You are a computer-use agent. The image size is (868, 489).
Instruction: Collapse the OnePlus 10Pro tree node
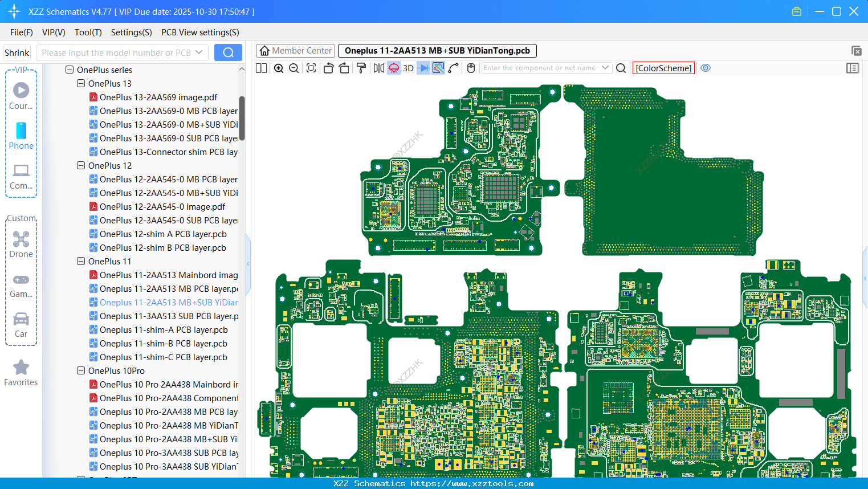(81, 370)
